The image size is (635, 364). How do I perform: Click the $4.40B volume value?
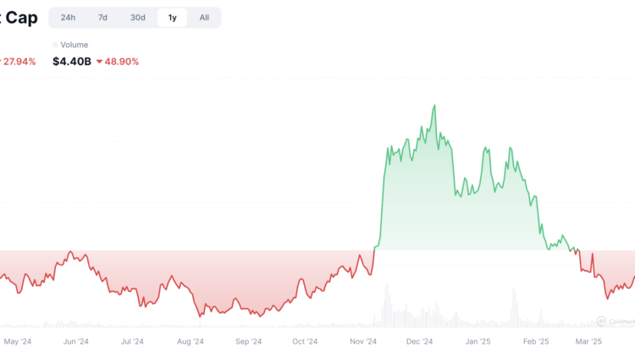pos(70,62)
